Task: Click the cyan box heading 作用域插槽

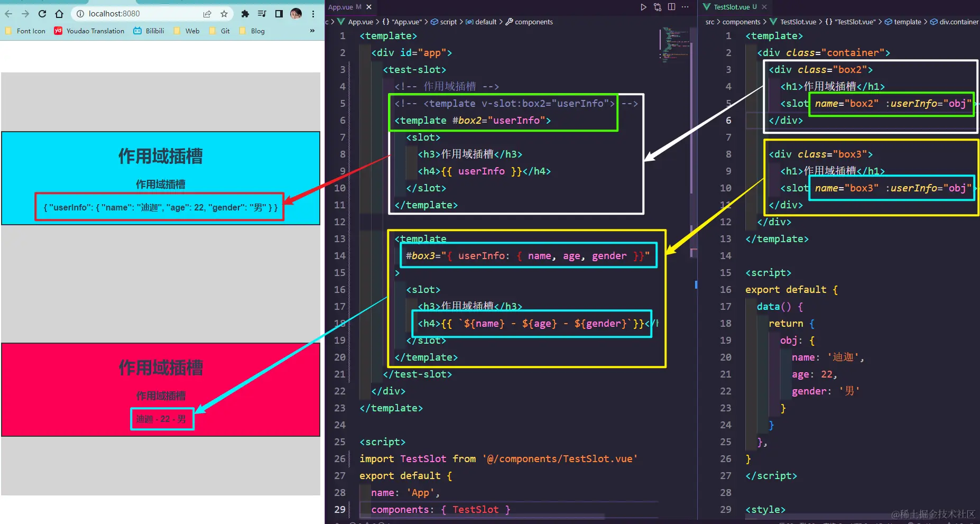Action: tap(161, 156)
